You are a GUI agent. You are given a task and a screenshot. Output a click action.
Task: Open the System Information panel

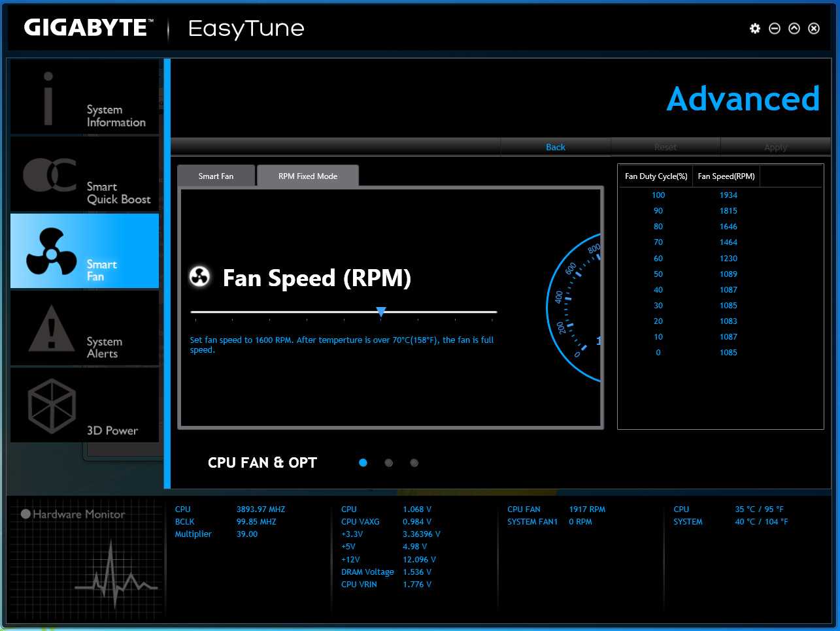coord(84,97)
